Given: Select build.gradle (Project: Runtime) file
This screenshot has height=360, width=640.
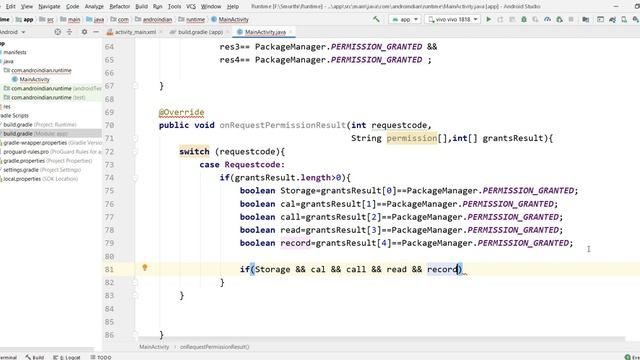Looking at the screenshot, I should tap(39, 124).
